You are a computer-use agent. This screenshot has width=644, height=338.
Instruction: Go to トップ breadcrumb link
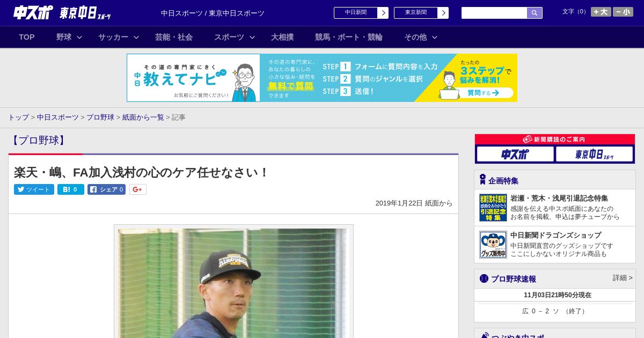point(18,117)
